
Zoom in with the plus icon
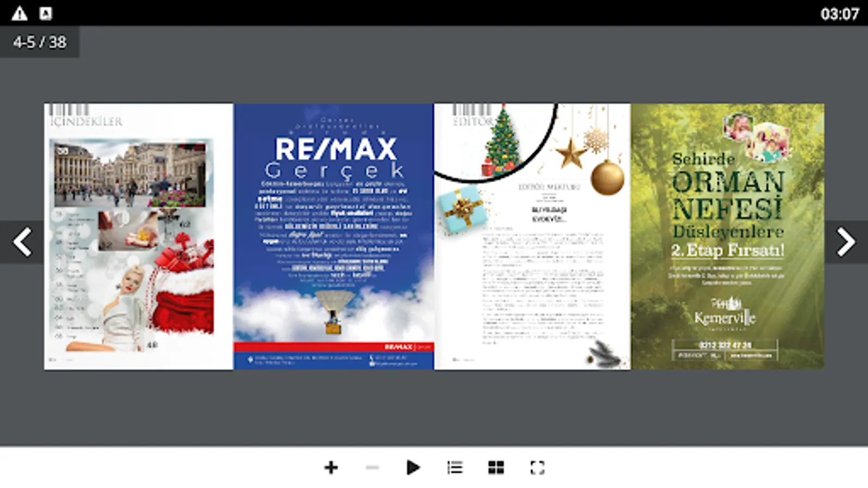(331, 467)
